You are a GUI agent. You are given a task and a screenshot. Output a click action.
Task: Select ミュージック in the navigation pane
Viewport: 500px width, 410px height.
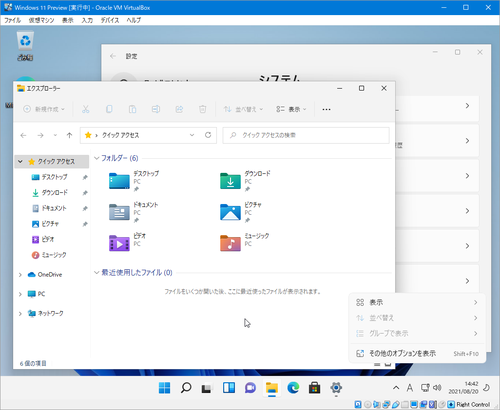(x=53, y=255)
